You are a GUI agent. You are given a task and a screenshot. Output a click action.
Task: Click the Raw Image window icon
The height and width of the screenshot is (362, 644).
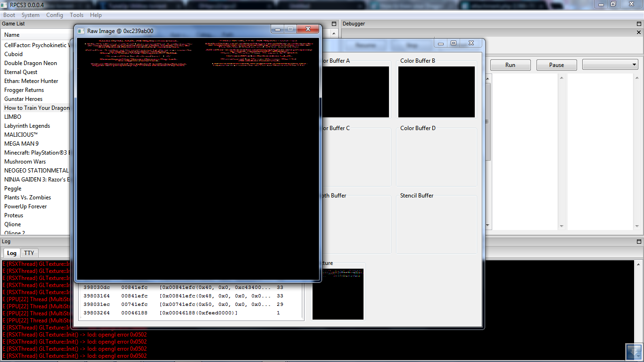[x=81, y=31]
